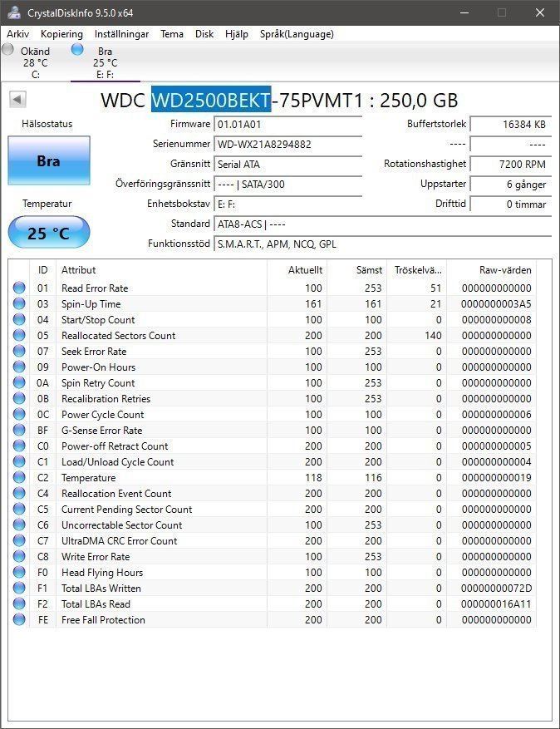Click the Rotationshastighet value 7200 RPM

click(511, 164)
